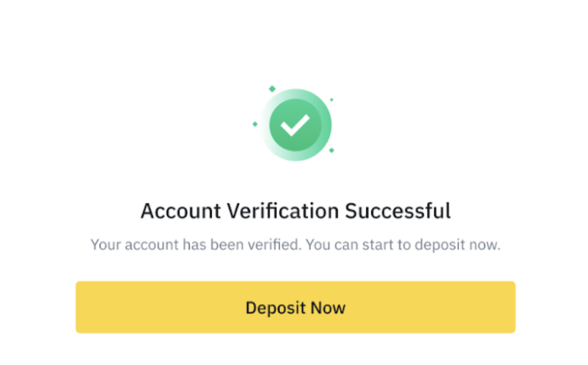Click the diamond sparkle left of the checkmark
The width and height of the screenshot is (588, 365).
point(255,124)
